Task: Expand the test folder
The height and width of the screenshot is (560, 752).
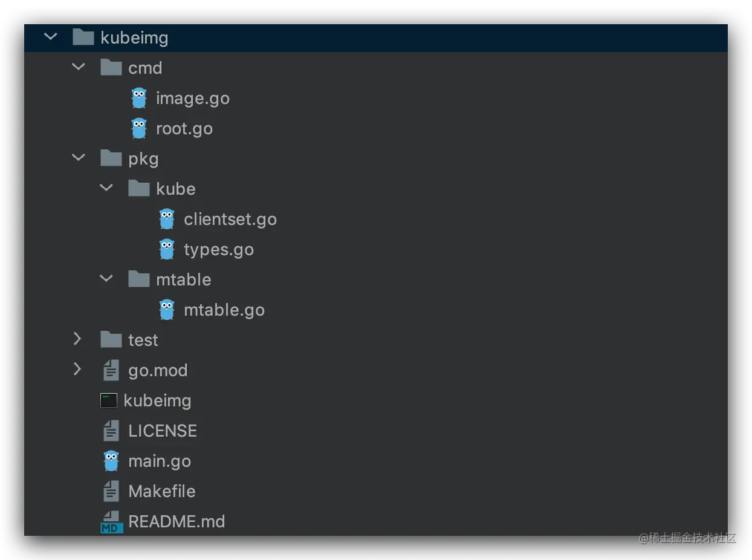Action: (77, 339)
